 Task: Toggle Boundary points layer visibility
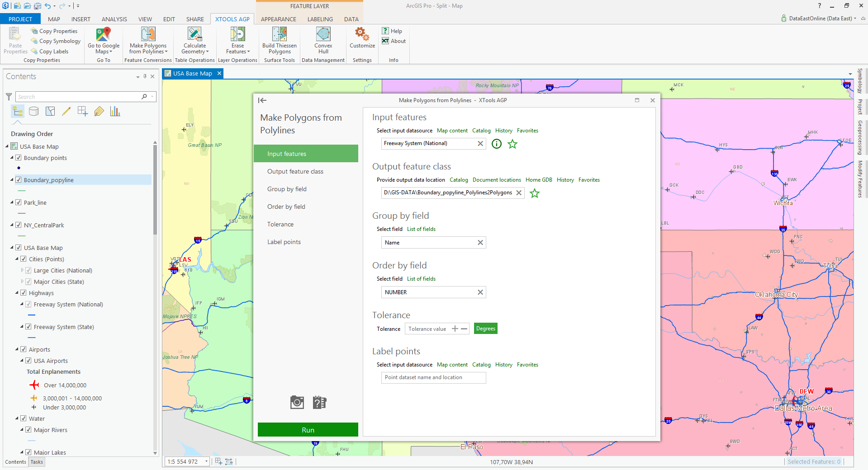[19, 158]
